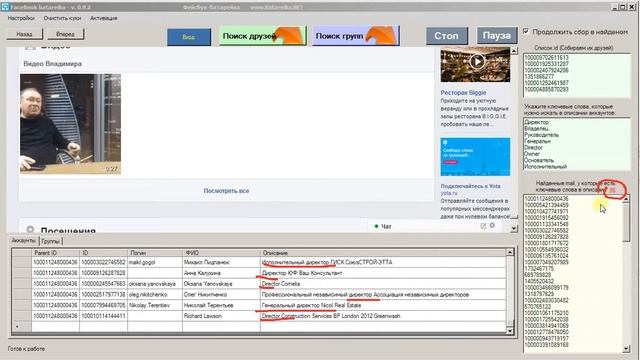Viewport: 640px width, 360px height.
Task: Open the Подключайтесь к Yota link
Action: [x=470, y=186]
